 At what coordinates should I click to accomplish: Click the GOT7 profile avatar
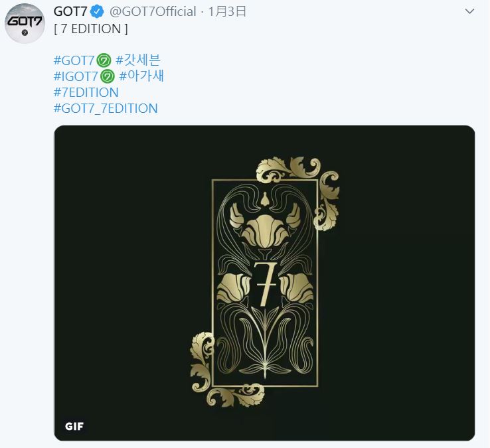coord(25,26)
